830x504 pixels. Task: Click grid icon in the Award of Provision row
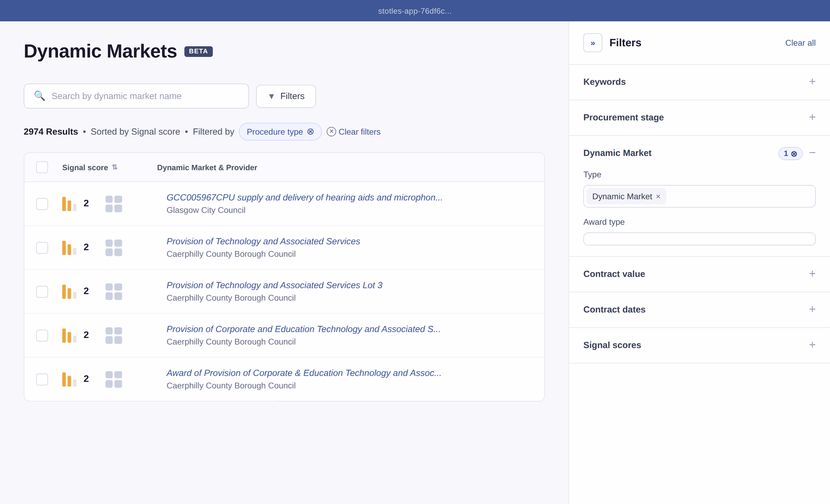[114, 379]
